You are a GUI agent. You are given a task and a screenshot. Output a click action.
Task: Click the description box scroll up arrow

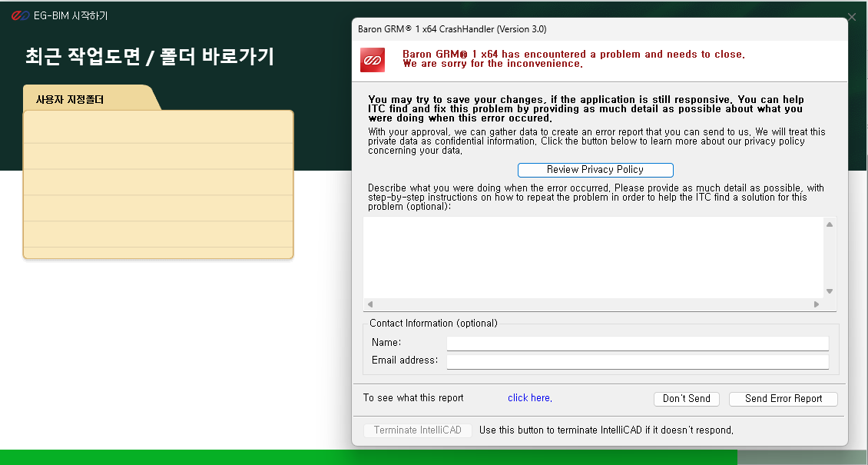[830, 224]
